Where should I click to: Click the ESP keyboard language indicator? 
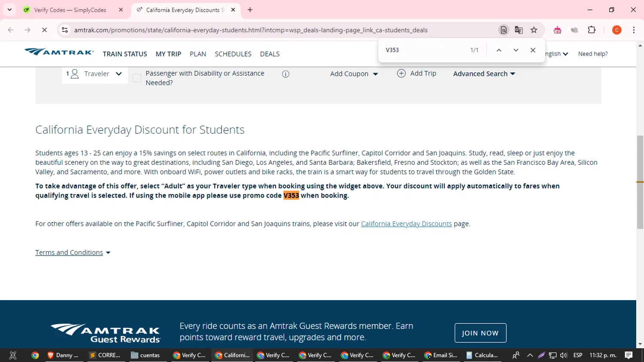point(578,355)
